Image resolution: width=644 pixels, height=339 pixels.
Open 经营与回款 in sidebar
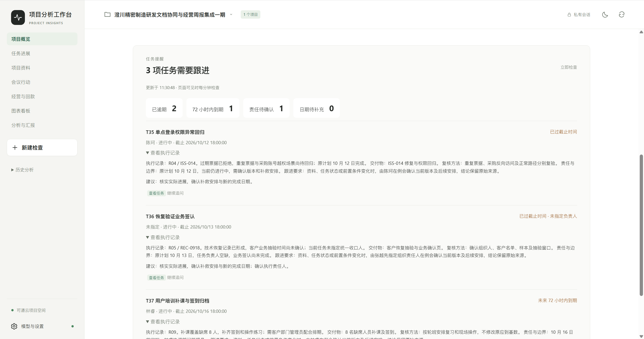click(42, 96)
